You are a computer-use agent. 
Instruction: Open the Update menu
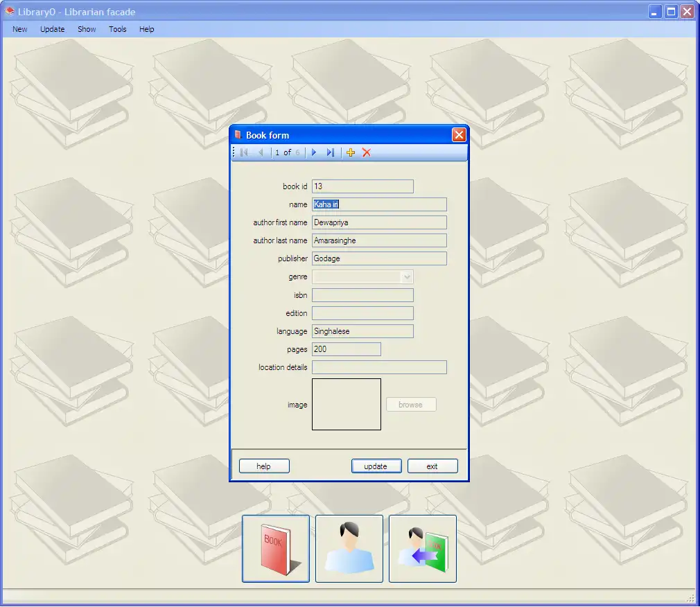[x=52, y=29]
